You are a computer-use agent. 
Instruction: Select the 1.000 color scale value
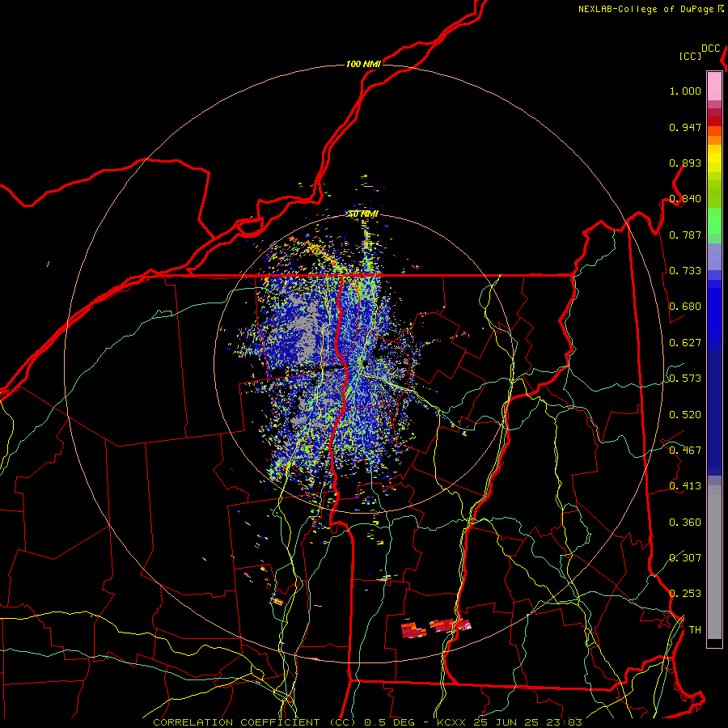click(685, 91)
